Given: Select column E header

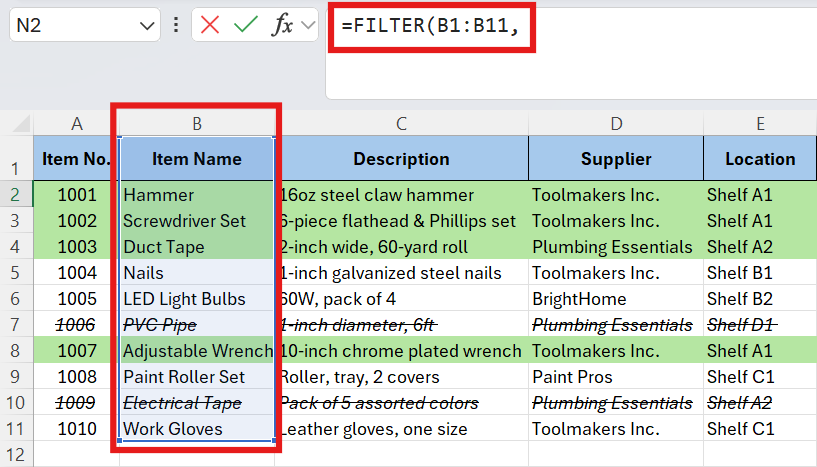Looking at the screenshot, I should [x=760, y=124].
